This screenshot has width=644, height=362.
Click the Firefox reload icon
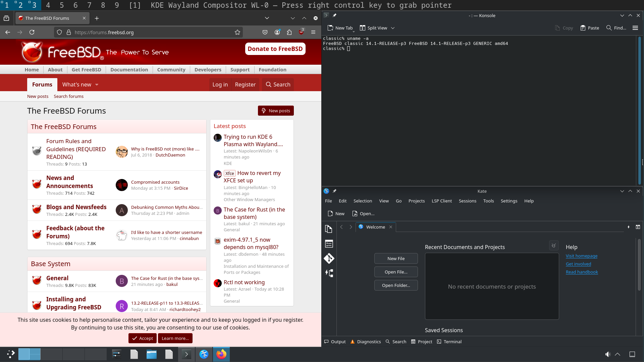(32, 33)
